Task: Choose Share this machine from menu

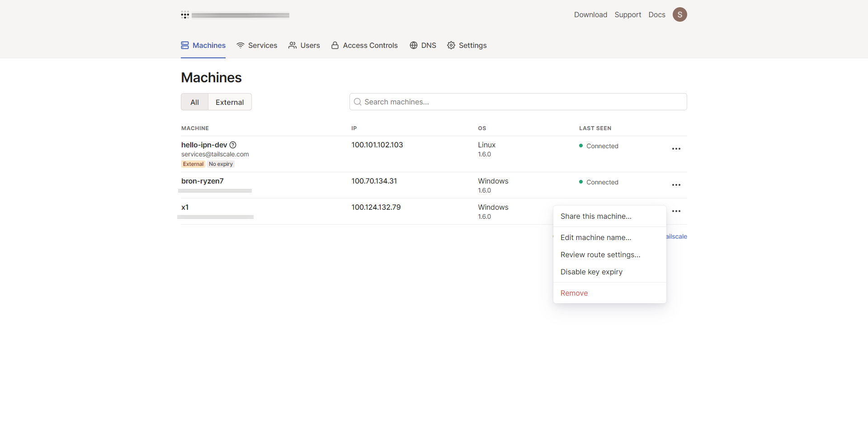Action: 596,217
